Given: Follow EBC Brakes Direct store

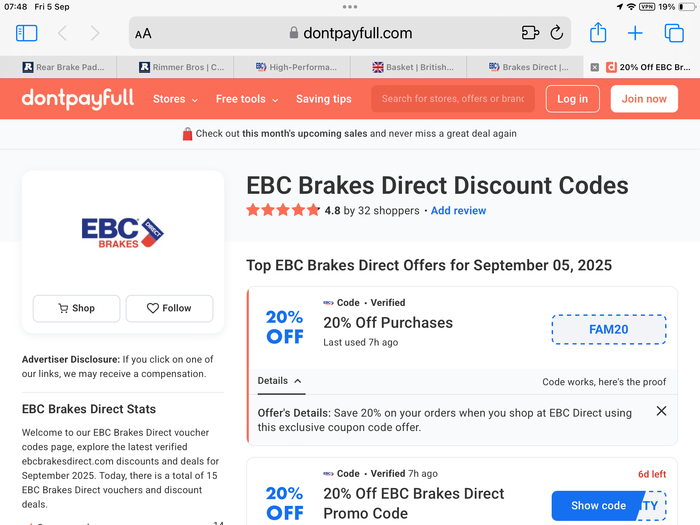Looking at the screenshot, I should tap(169, 308).
